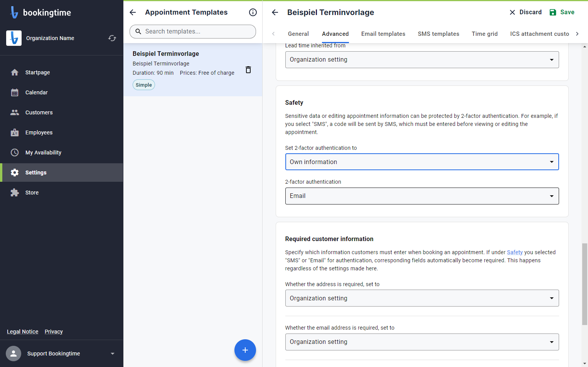Click the Organization Name avatar logo
This screenshot has height=367, width=588.
click(x=14, y=38)
